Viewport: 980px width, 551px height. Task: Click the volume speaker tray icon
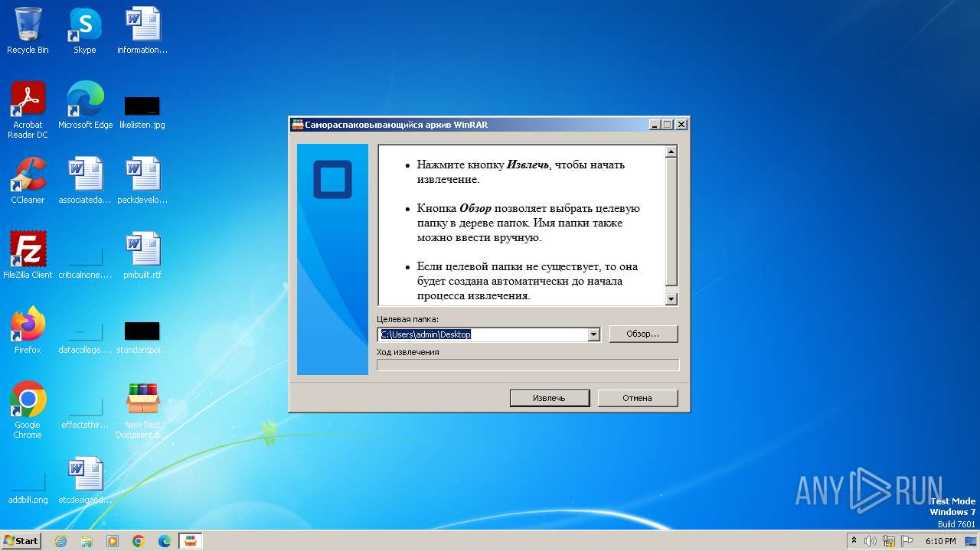pos(871,541)
